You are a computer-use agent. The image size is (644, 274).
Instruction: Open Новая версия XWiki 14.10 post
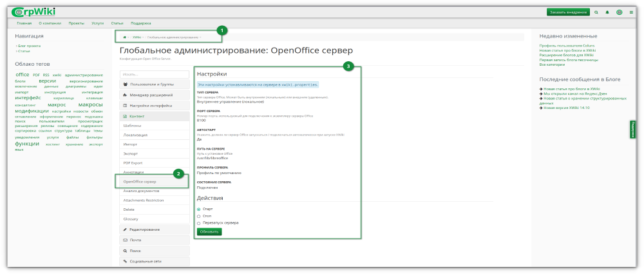click(x=566, y=108)
